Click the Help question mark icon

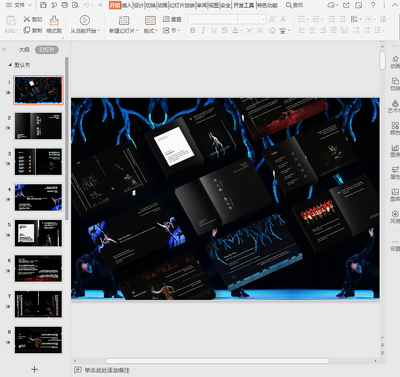pyautogui.click(x=373, y=5)
